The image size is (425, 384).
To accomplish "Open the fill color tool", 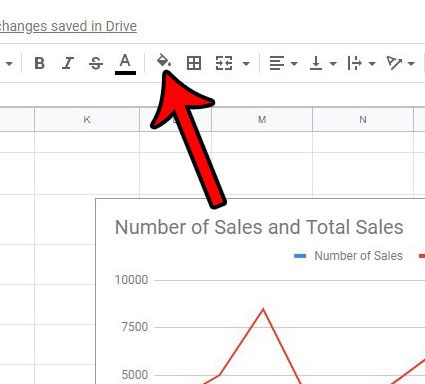I will [164, 61].
